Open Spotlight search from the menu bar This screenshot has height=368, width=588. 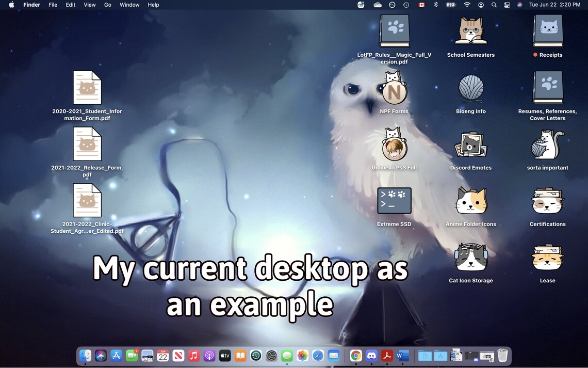coord(493,5)
